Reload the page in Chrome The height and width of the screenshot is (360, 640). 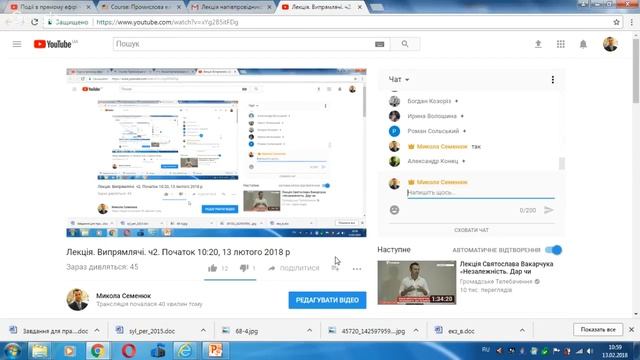(35, 22)
